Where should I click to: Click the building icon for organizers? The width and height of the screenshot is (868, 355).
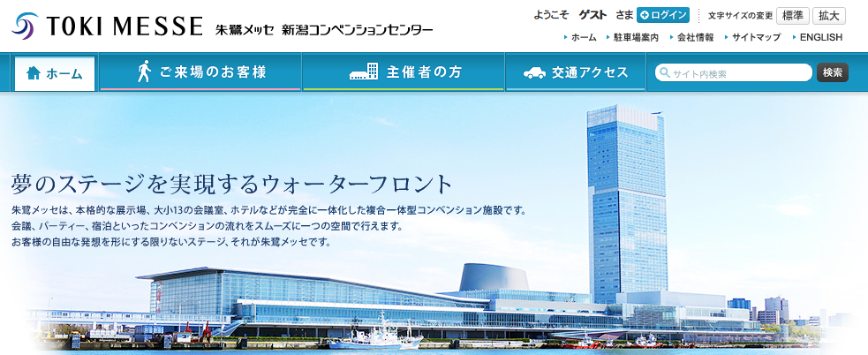tap(363, 72)
